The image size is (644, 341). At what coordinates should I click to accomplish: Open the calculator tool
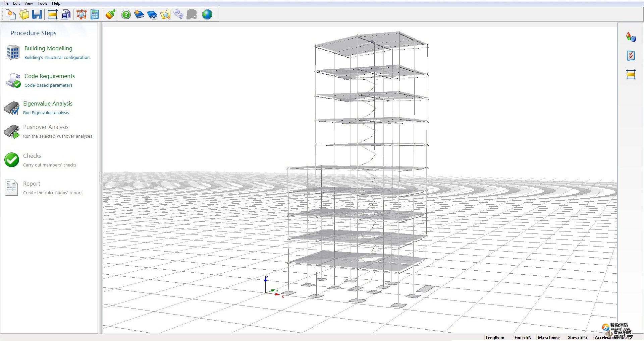pos(95,14)
